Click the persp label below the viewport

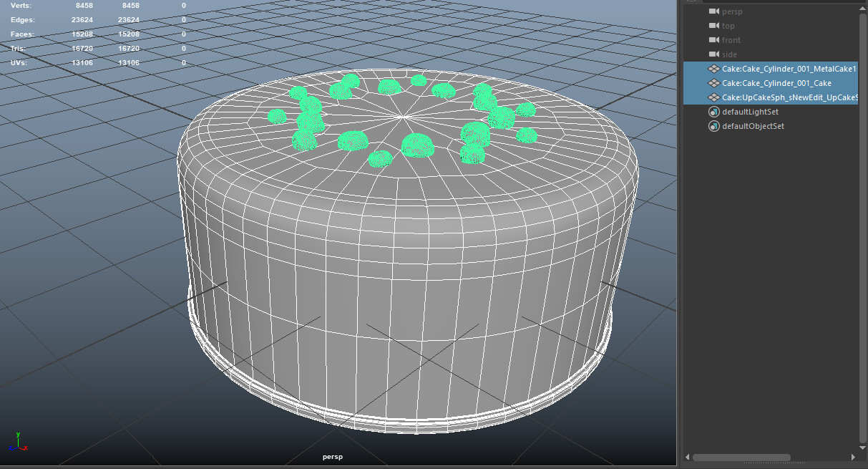pyautogui.click(x=332, y=456)
